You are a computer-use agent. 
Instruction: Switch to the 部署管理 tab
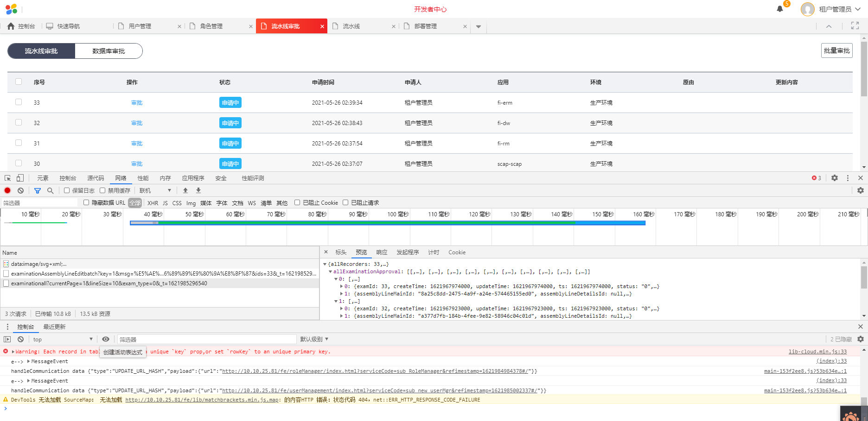click(x=426, y=26)
